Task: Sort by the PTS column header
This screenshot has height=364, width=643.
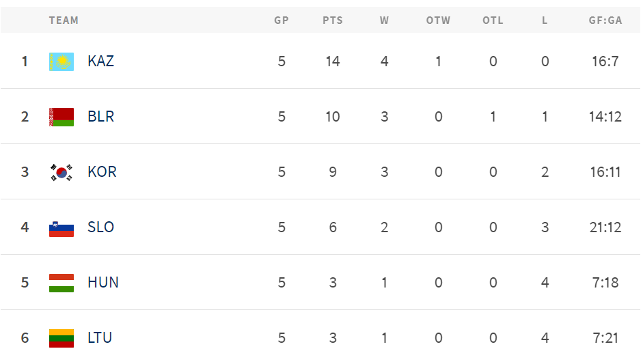Action: pyautogui.click(x=333, y=20)
